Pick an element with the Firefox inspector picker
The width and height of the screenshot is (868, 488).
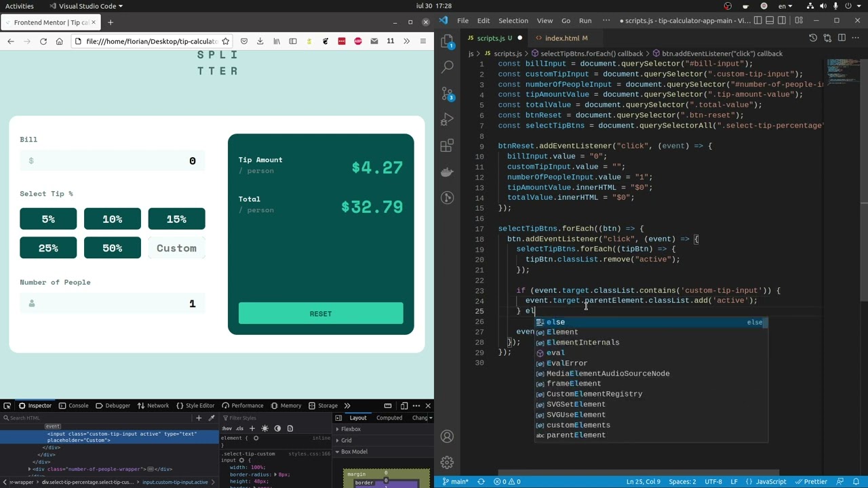click(7, 405)
